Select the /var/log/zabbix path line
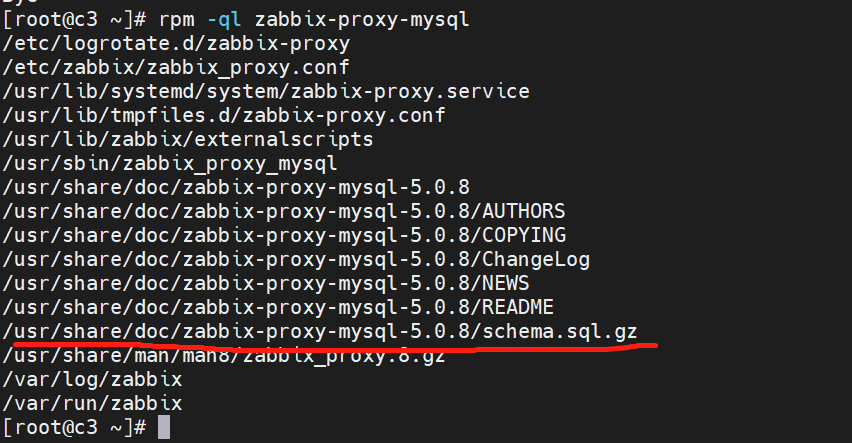The image size is (852, 443). [92, 380]
